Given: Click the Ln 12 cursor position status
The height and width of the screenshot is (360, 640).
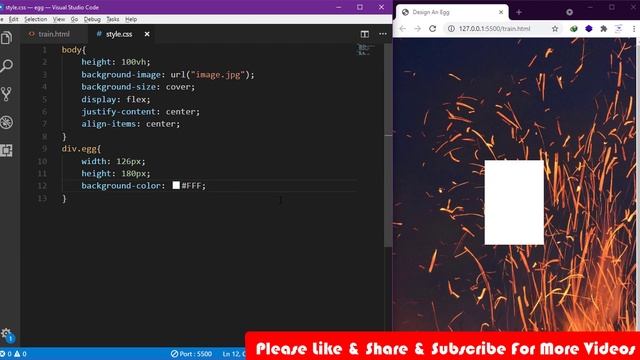Looking at the screenshot, I should click(x=233, y=354).
